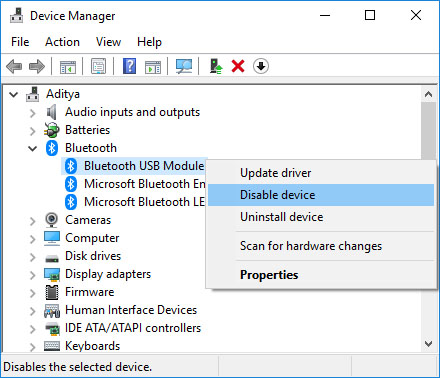This screenshot has width=440, height=378.
Task: Click the Human Interface Devices icon
Action: pyautogui.click(x=52, y=311)
